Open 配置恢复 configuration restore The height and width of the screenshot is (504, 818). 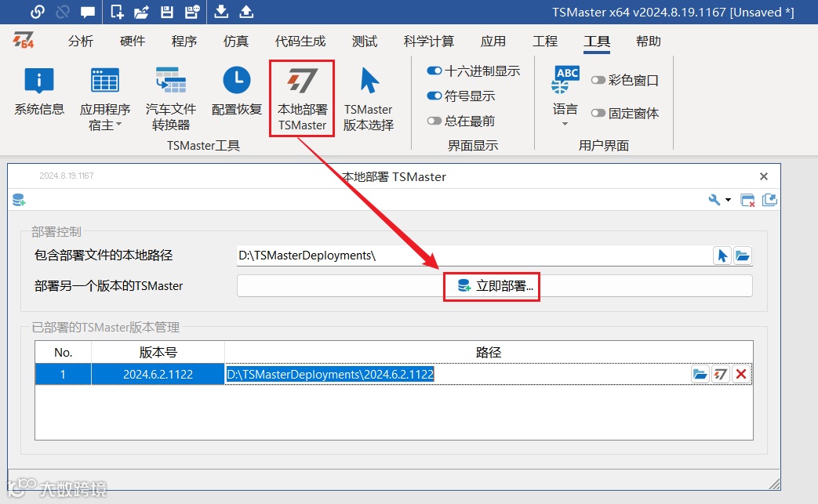(237, 91)
